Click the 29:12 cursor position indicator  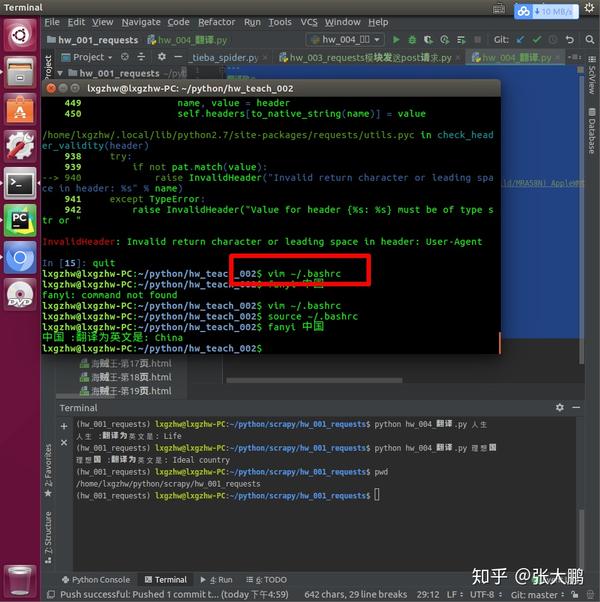pos(428,594)
